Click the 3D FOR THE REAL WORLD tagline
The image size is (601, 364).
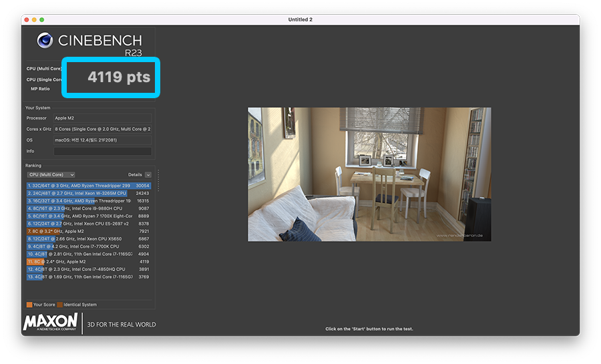(x=122, y=325)
